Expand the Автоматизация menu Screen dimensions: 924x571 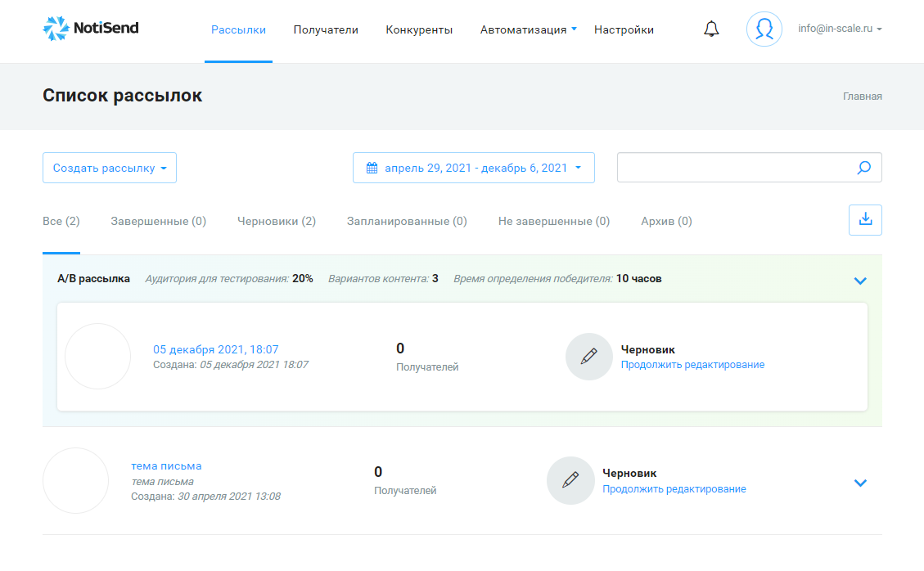528,29
